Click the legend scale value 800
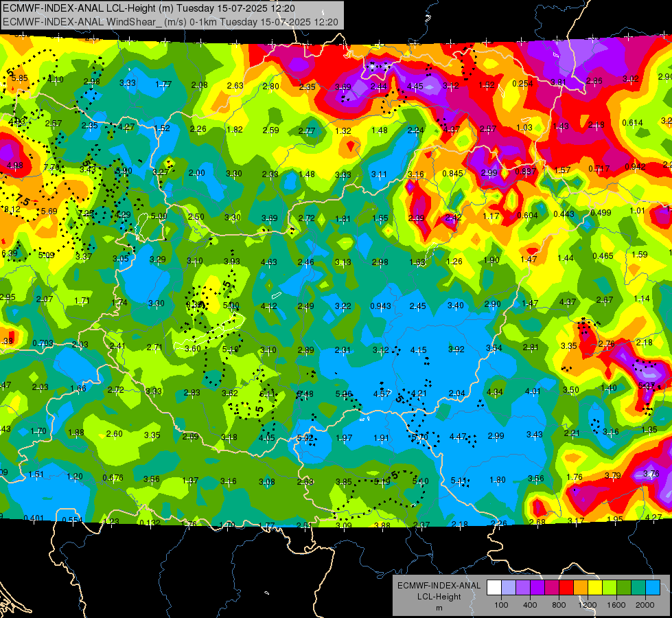This screenshot has height=618, width=672. pyautogui.click(x=559, y=605)
